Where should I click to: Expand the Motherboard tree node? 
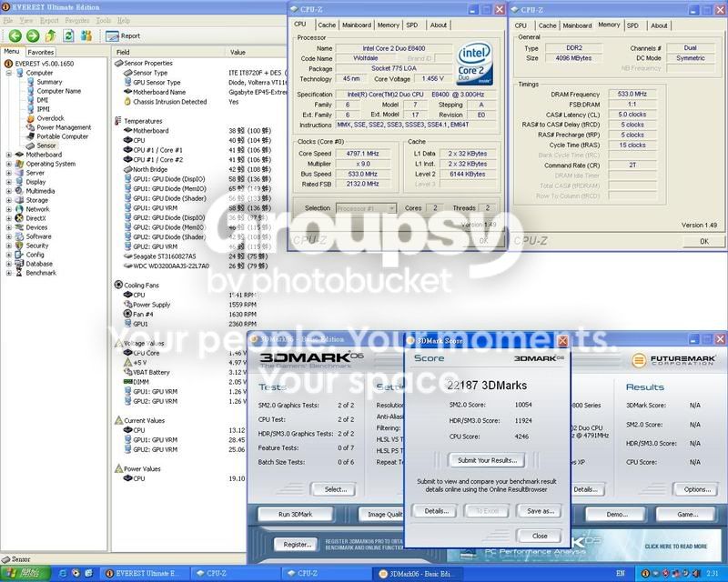8,155
